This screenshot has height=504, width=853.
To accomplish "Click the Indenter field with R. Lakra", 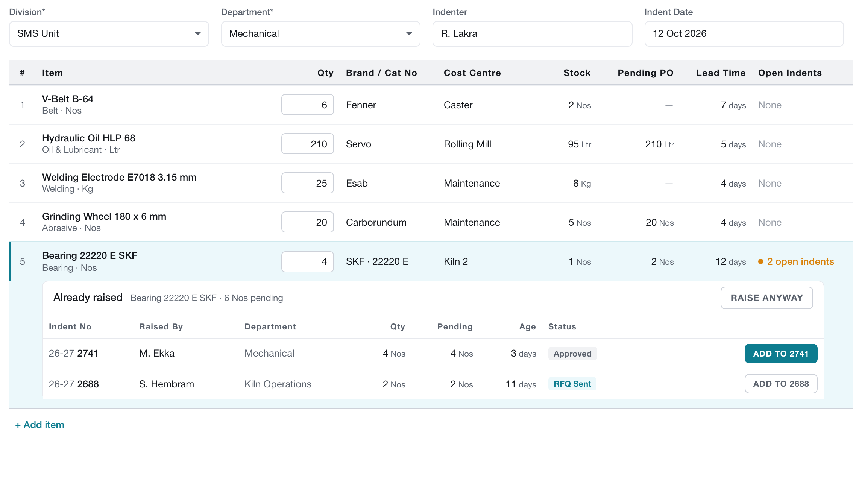I will point(532,34).
